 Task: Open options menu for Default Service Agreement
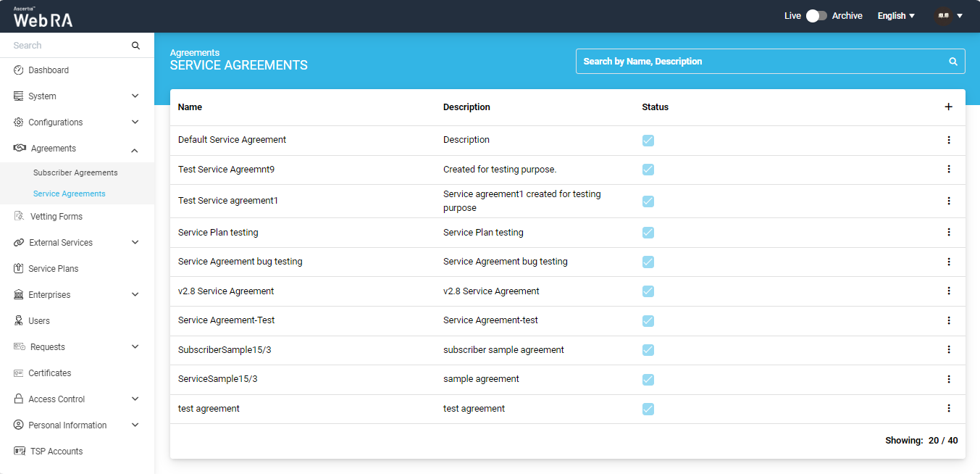click(x=948, y=140)
